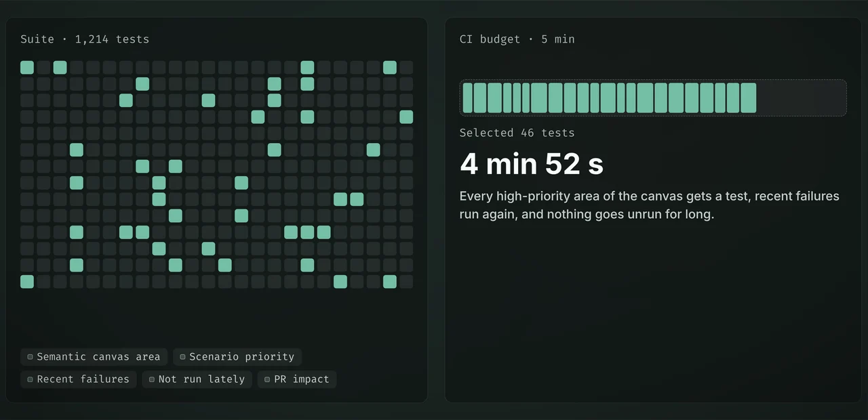
Task: Click the CI budget usage bar
Action: [653, 98]
